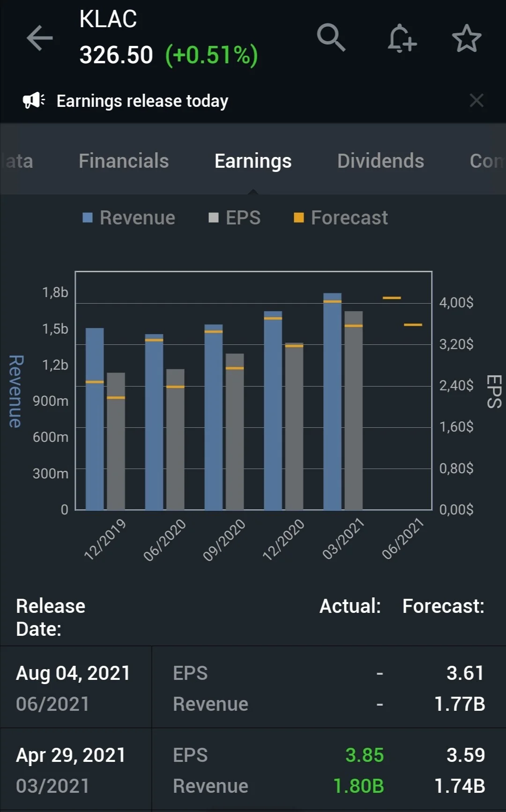Screen dimensions: 506x812
Task: Tap the gray EPS legend swatch
Action: [214, 217]
